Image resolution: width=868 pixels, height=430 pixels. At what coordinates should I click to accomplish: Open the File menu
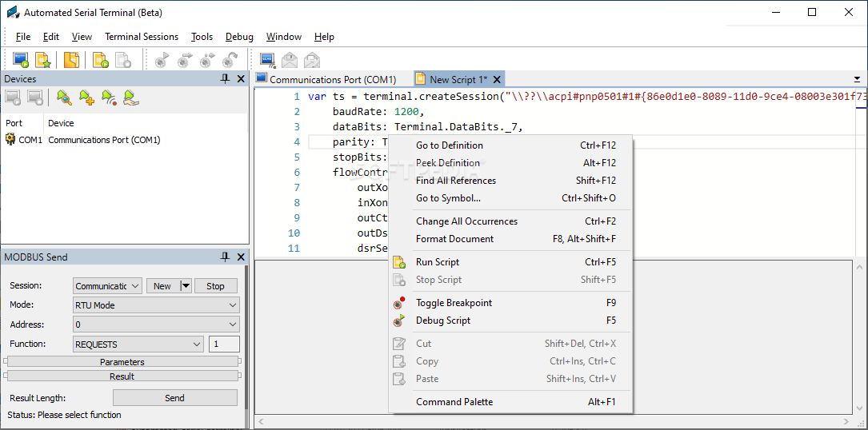click(x=23, y=37)
